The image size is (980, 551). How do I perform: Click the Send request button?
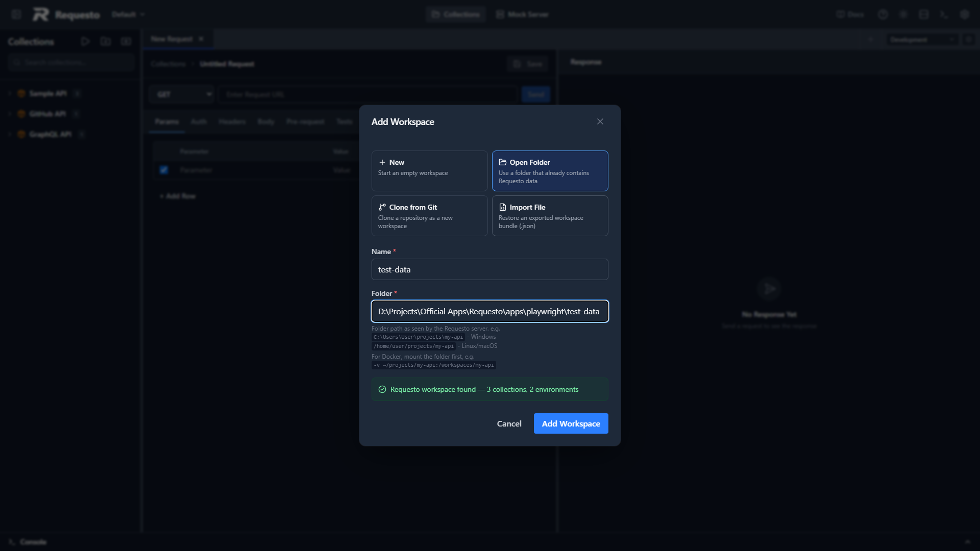[x=535, y=94]
